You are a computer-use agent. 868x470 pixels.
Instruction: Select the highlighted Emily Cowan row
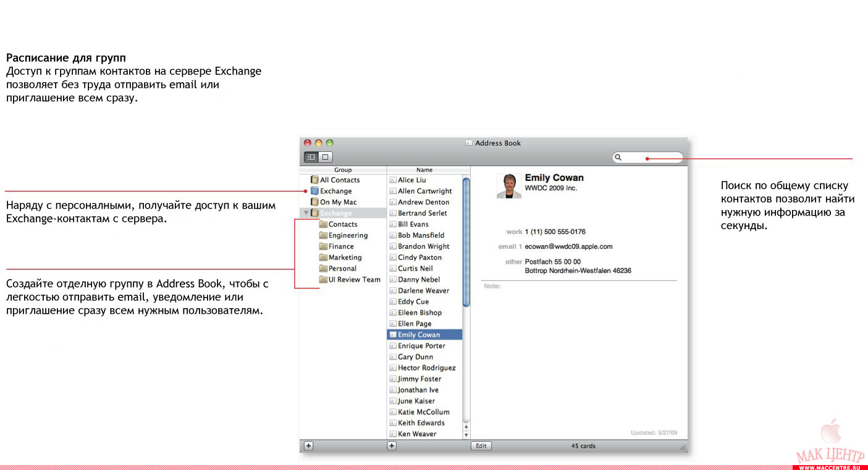tap(424, 335)
